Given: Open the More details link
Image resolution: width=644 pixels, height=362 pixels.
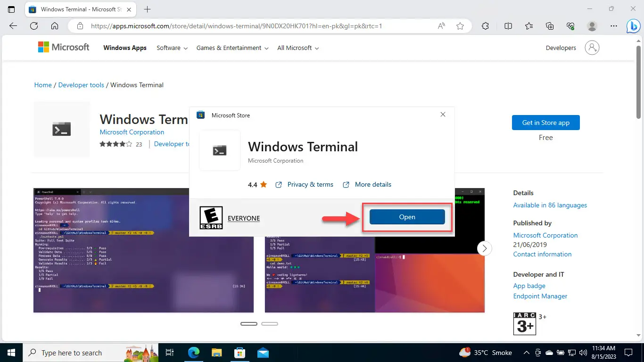Looking at the screenshot, I should [367, 184].
